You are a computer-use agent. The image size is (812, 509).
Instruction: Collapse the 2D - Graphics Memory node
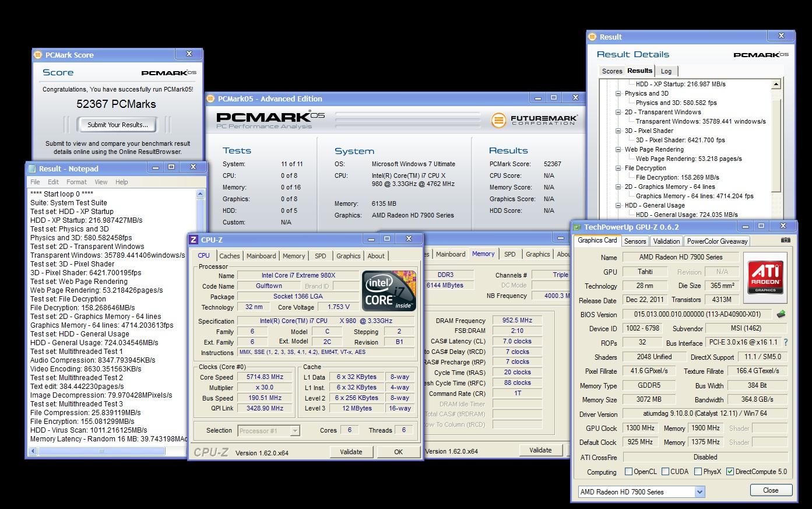(x=618, y=187)
